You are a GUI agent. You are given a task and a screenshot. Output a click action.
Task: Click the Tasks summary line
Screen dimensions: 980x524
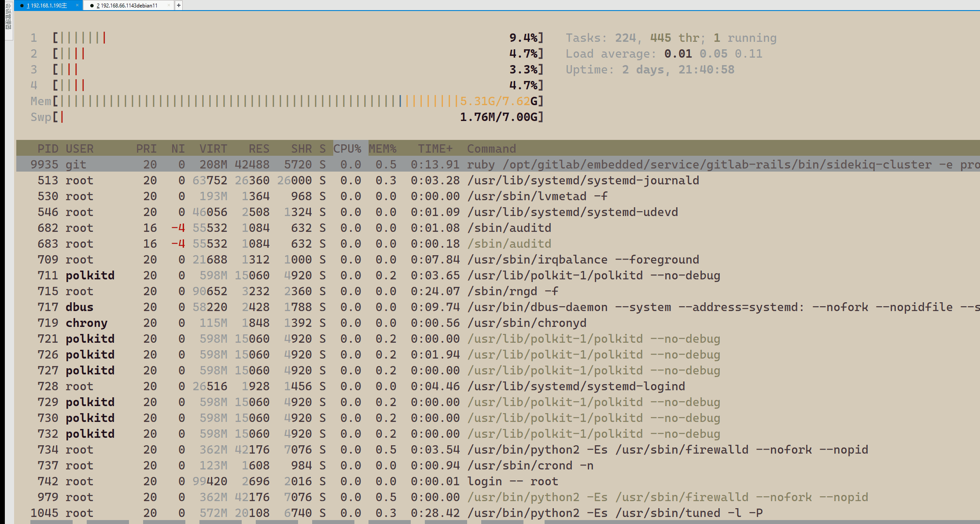pos(671,38)
